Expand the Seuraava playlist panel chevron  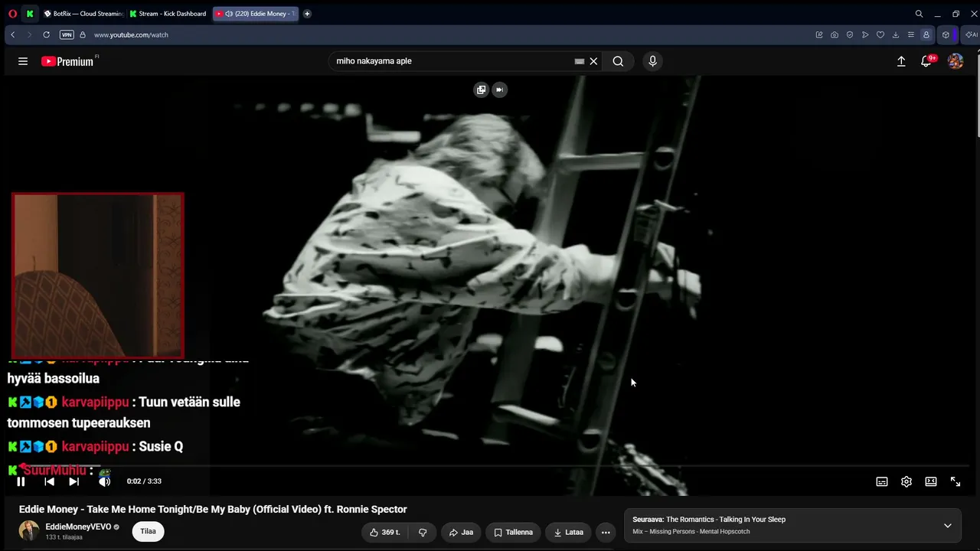(x=947, y=526)
